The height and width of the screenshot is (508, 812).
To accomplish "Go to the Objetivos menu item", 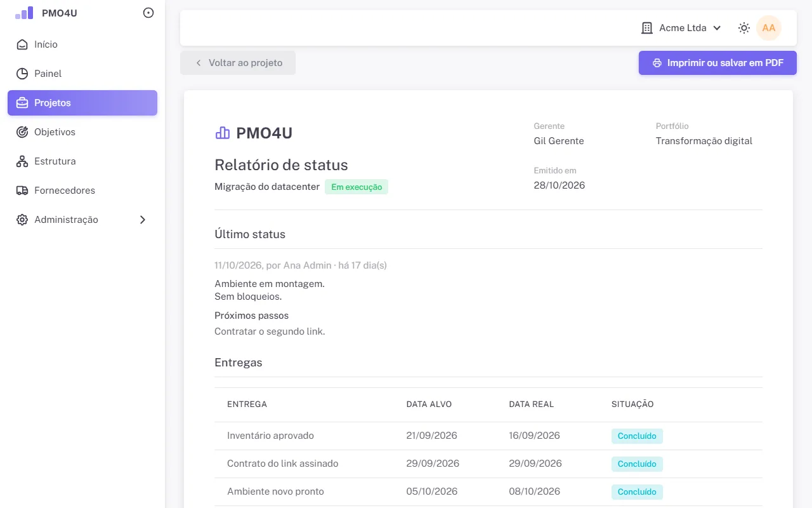I will (x=82, y=132).
